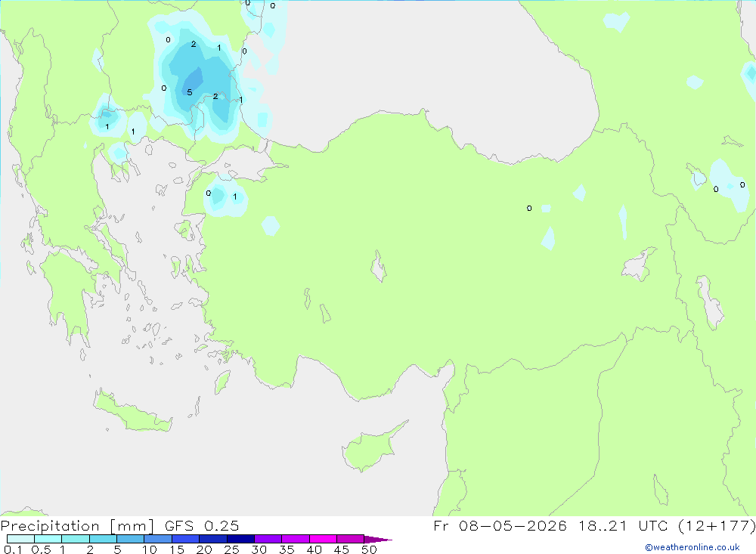The width and height of the screenshot is (756, 554).
Task: Click the island of Crete on the map
Action: pos(132,411)
